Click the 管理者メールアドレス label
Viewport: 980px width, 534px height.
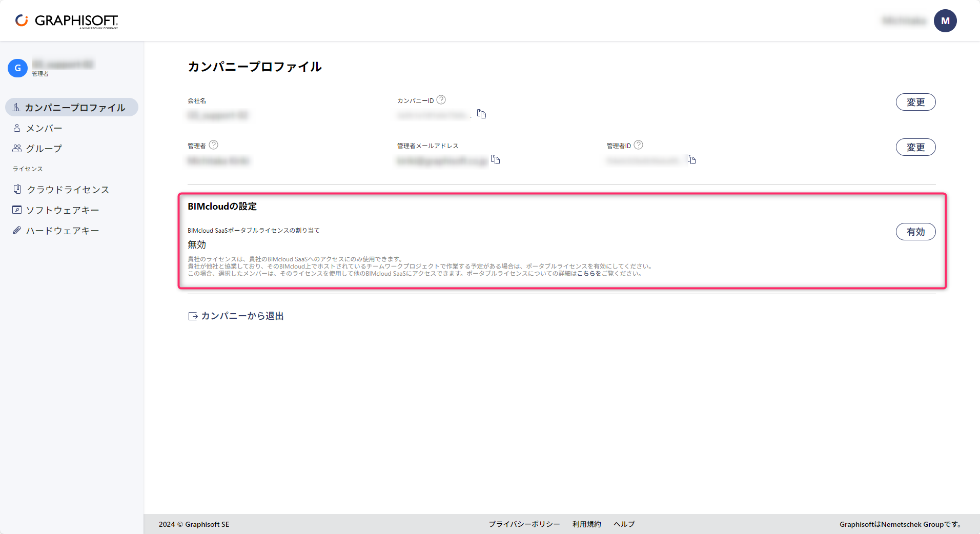[x=427, y=146]
